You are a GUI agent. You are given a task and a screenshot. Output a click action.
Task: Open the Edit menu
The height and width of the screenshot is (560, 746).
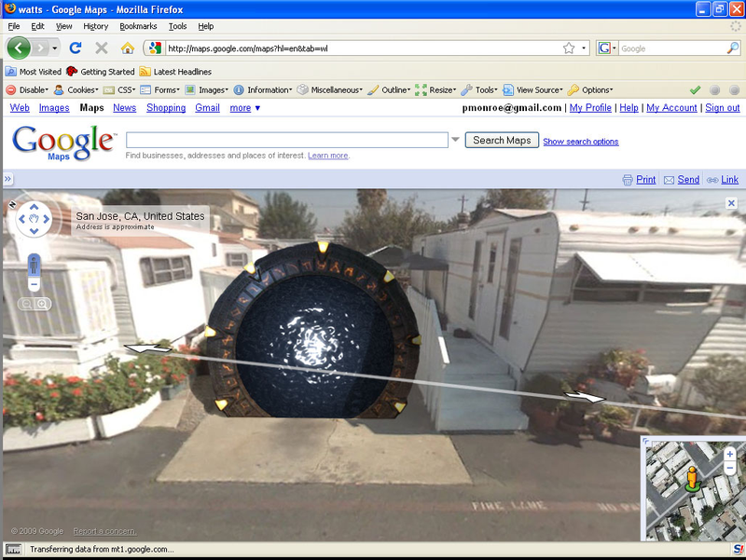[x=37, y=26]
